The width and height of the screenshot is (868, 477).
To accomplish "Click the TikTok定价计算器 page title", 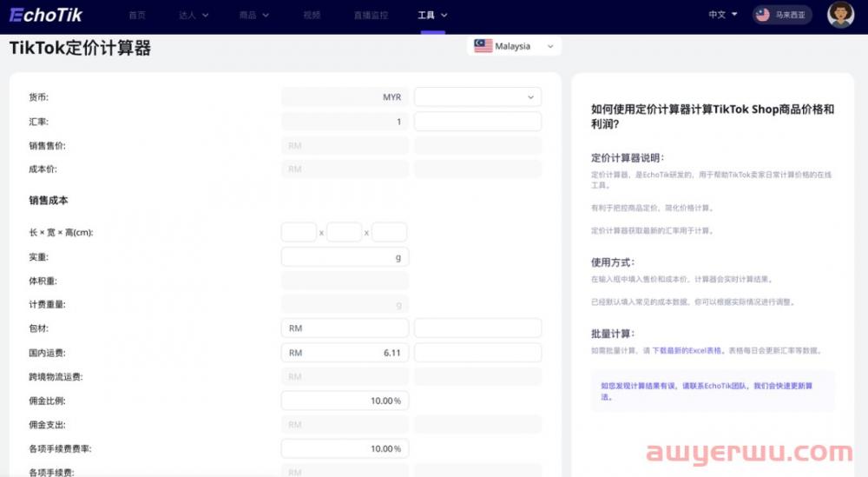I will point(80,48).
